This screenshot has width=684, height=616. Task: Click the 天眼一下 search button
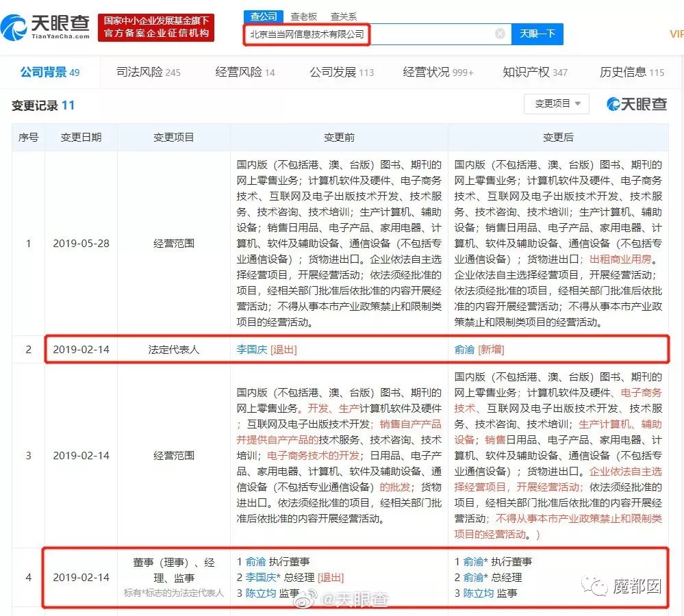(537, 34)
